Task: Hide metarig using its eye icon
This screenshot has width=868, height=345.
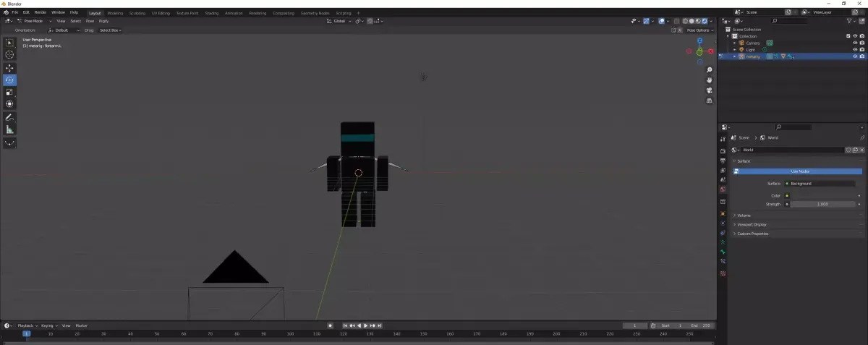Action: pos(855,56)
